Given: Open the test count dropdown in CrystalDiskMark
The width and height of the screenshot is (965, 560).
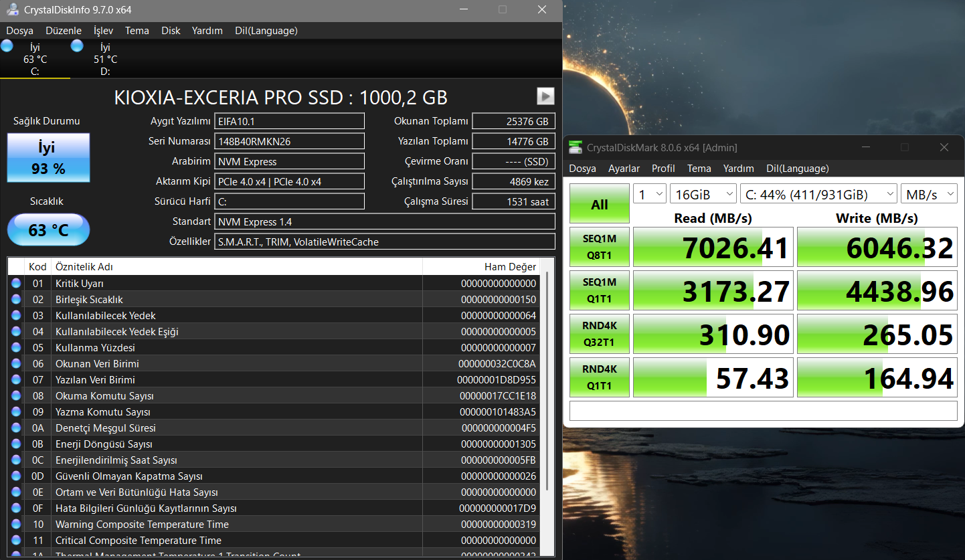Looking at the screenshot, I should [650, 194].
